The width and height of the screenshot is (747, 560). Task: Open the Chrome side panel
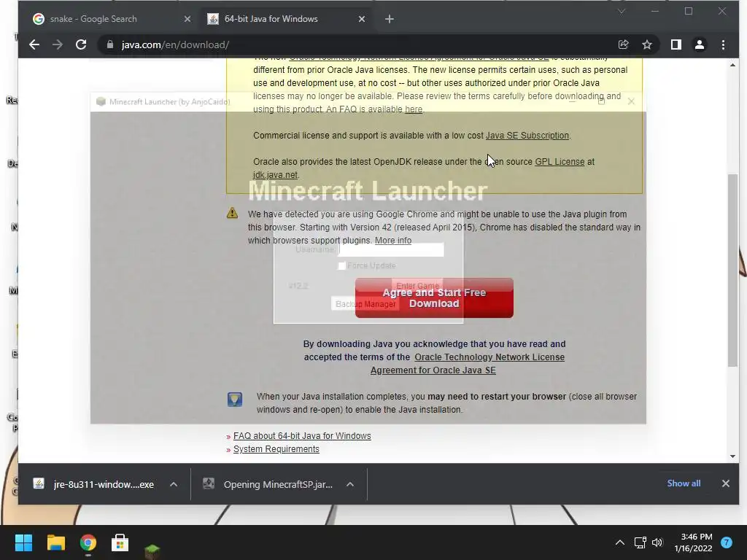pos(676,44)
